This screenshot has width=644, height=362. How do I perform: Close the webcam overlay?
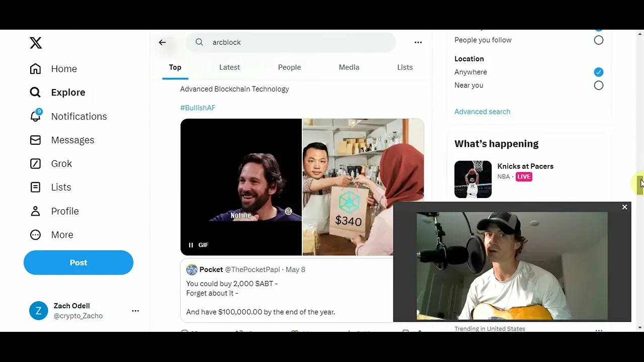pos(624,207)
